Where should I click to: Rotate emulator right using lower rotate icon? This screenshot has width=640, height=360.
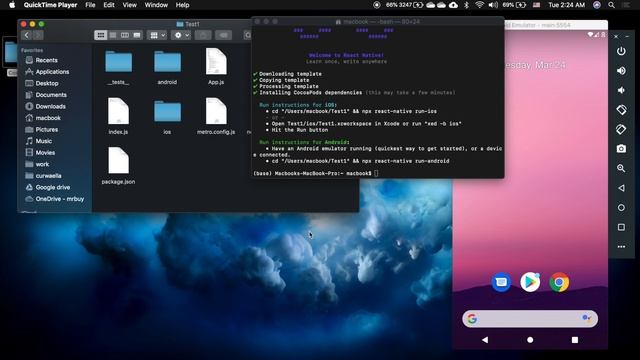[x=621, y=129]
